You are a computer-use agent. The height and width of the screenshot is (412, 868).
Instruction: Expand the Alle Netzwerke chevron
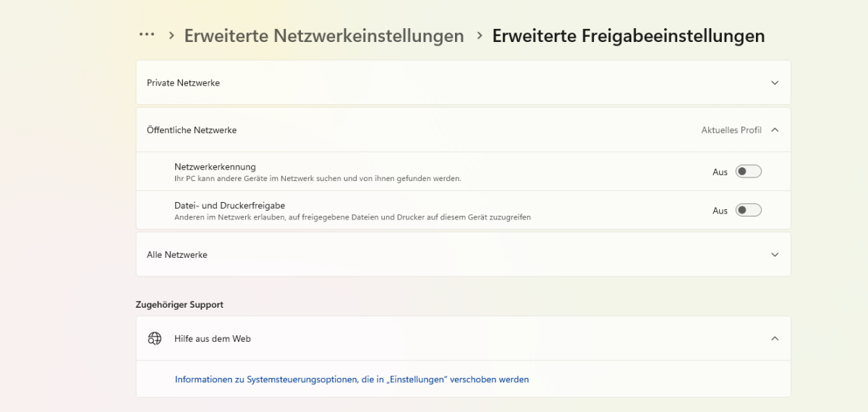[x=775, y=255]
